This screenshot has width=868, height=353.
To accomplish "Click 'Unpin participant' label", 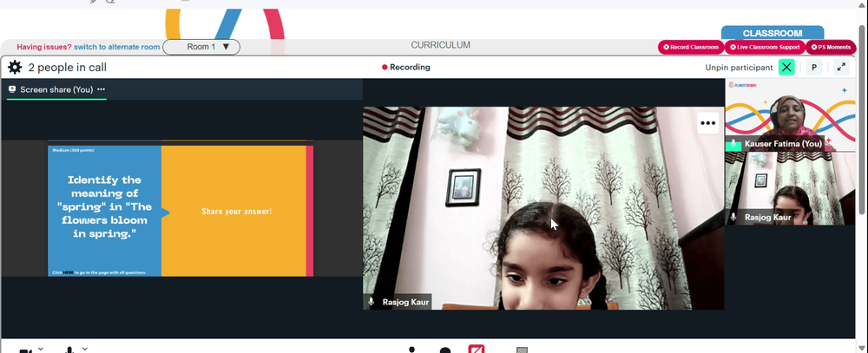I will point(739,68).
